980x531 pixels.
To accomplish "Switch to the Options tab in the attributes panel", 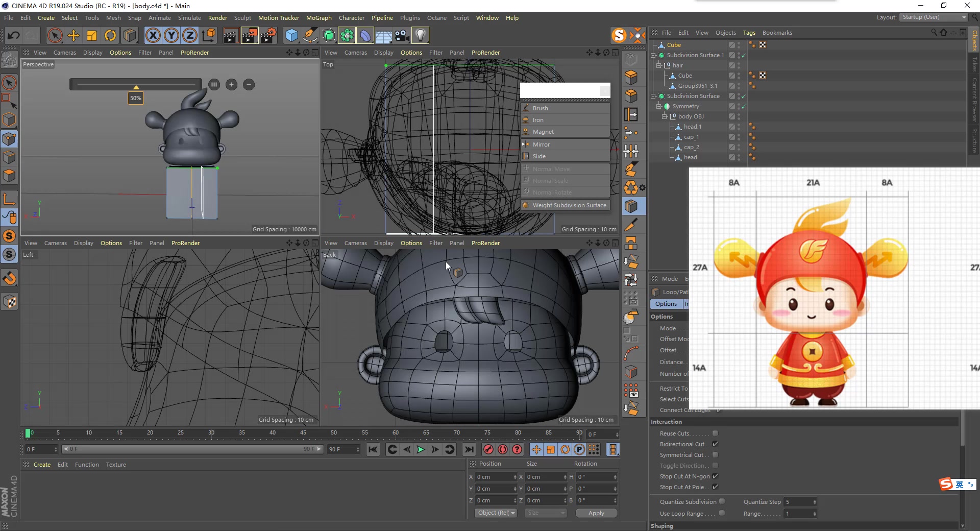I will point(666,303).
